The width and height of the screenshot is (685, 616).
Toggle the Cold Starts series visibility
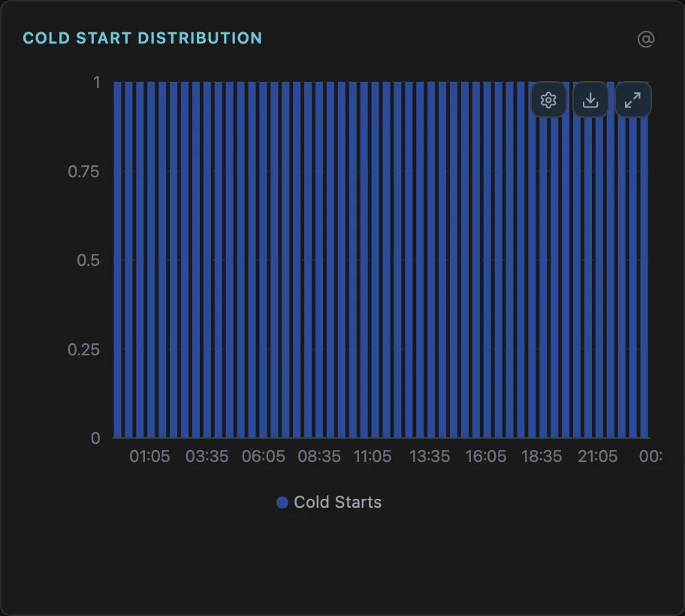pyautogui.click(x=328, y=502)
